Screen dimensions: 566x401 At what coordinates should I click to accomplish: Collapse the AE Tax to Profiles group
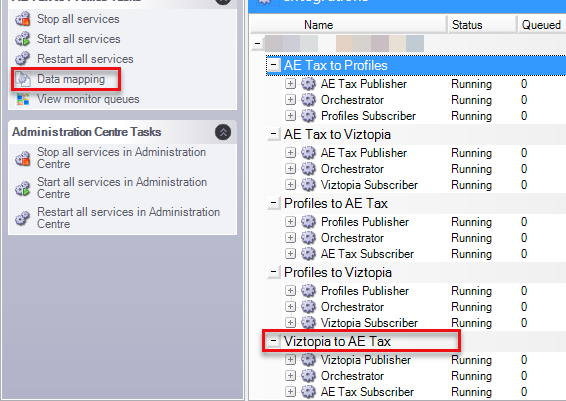pyautogui.click(x=274, y=65)
